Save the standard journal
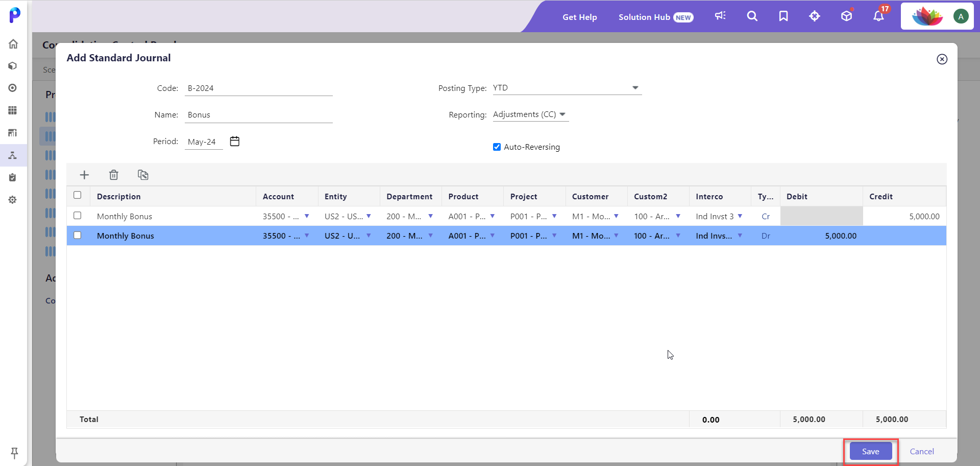The image size is (980, 466). point(871,452)
